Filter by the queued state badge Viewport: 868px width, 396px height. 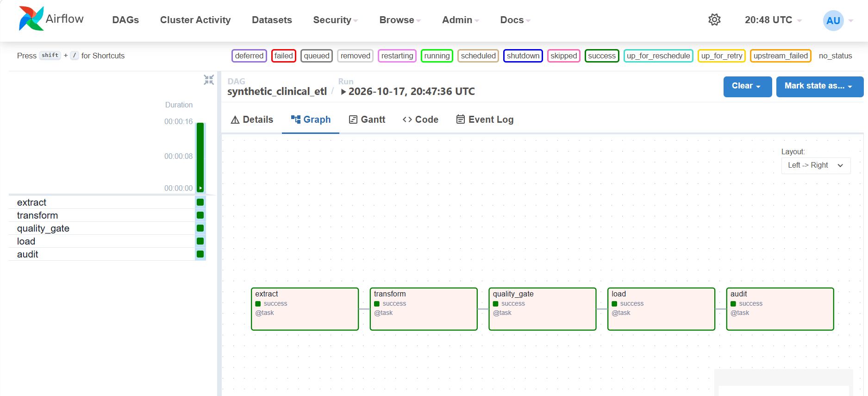317,56
